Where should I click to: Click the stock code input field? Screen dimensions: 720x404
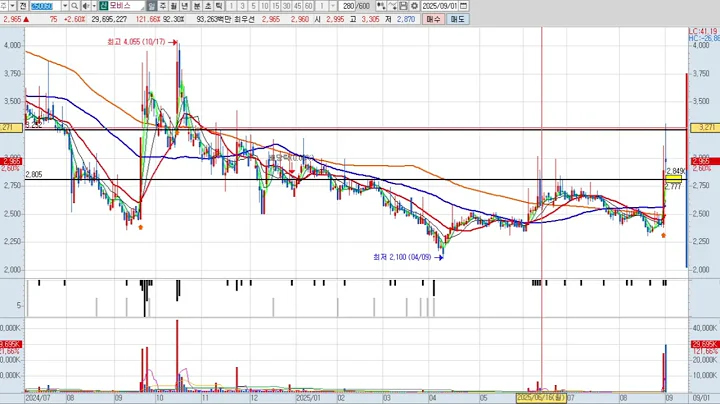pyautogui.click(x=45, y=6)
